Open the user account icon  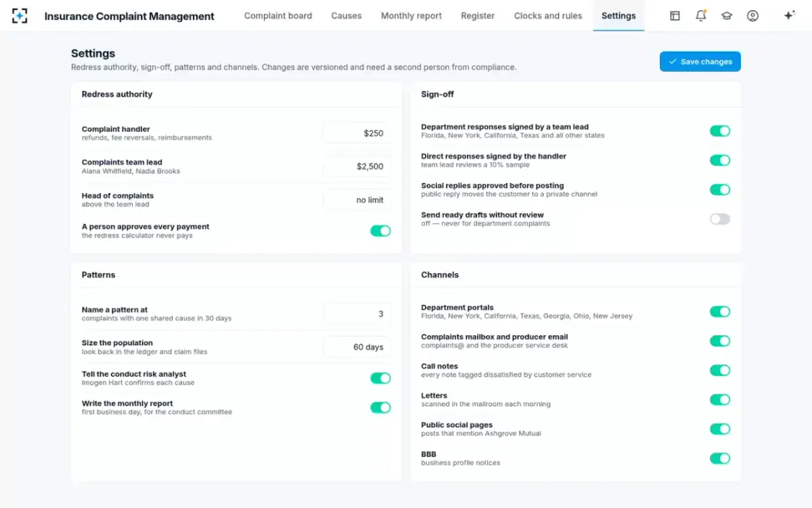click(x=752, y=16)
